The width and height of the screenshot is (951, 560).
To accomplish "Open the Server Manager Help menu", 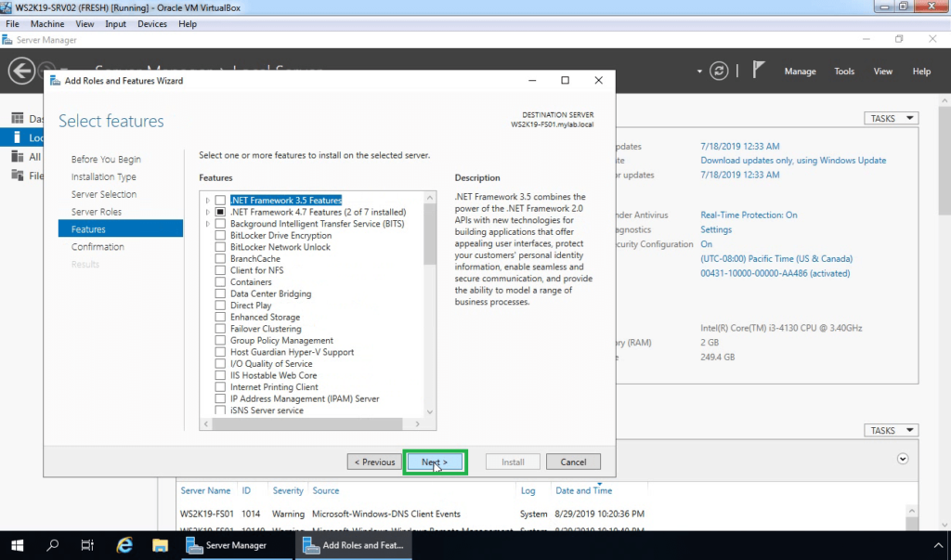I will click(x=920, y=71).
